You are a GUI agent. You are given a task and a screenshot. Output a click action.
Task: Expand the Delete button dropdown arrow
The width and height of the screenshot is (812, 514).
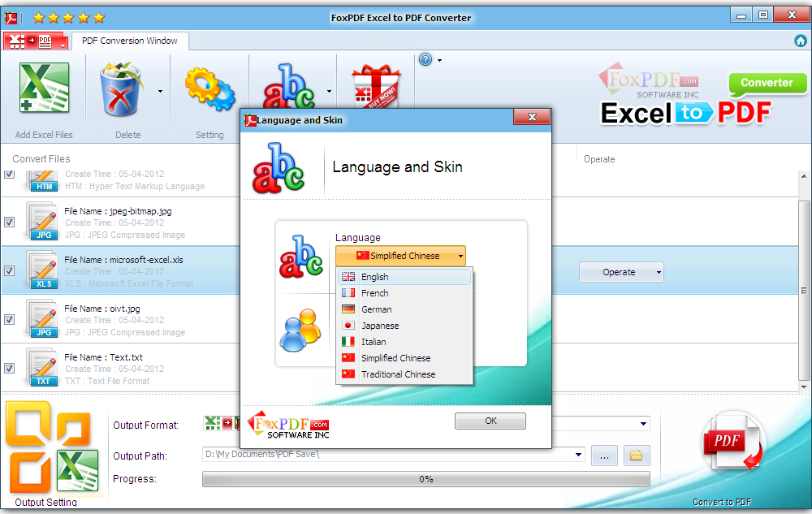160,91
